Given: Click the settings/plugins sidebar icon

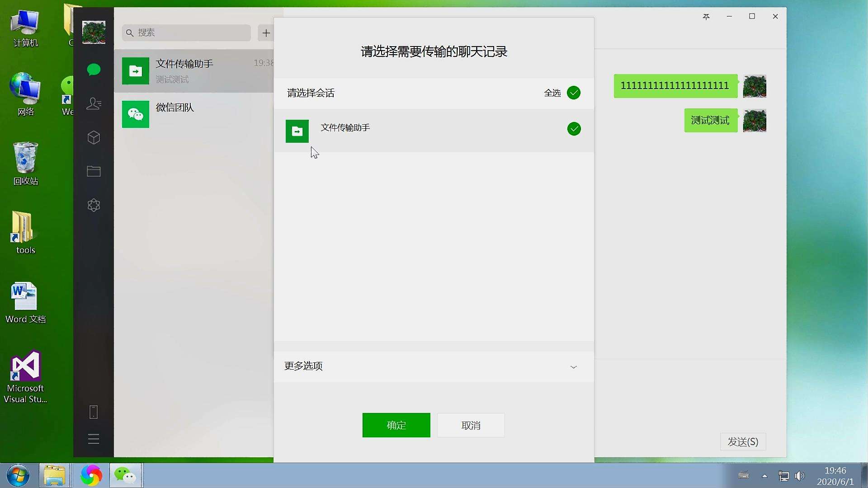Looking at the screenshot, I should click(x=94, y=205).
